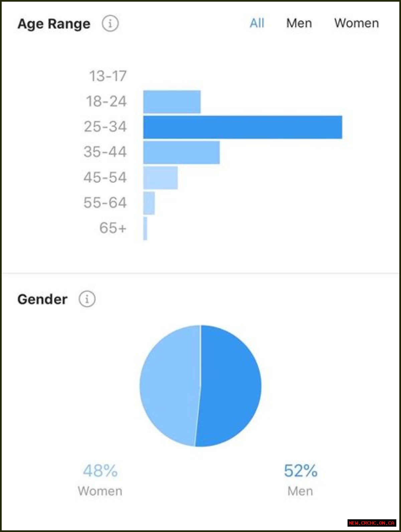Viewport: 401px width, 532px height.
Task: Select the All filter tab
Action: [x=257, y=23]
